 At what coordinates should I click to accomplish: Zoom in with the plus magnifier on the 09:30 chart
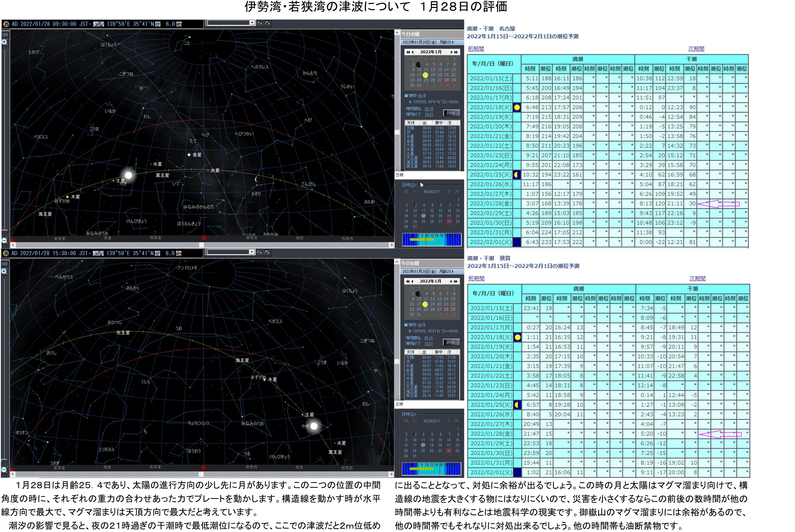[x=4, y=42]
